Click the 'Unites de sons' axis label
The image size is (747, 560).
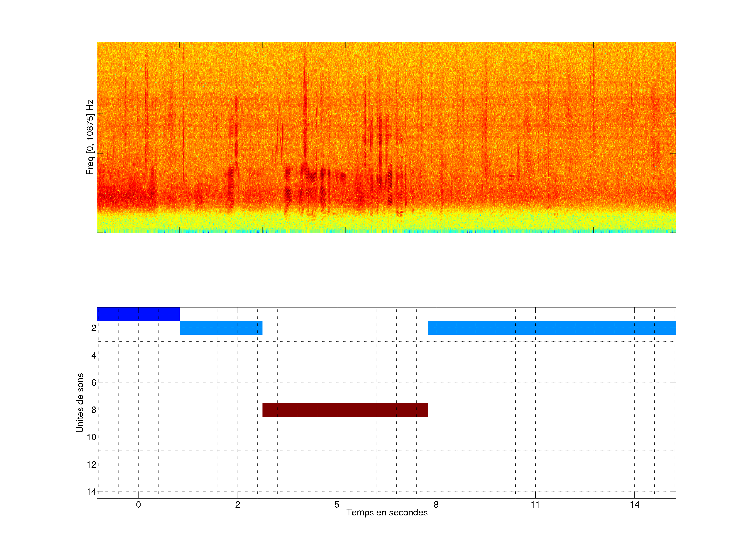pos(80,402)
